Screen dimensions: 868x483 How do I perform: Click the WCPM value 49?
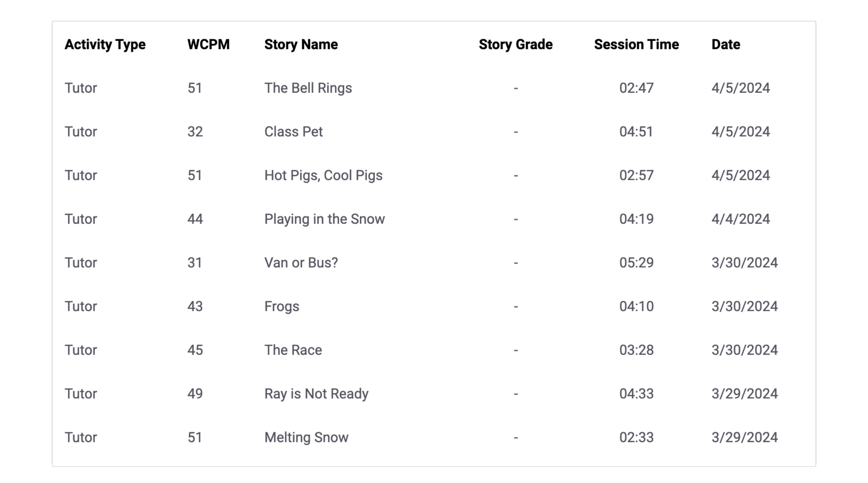click(195, 394)
